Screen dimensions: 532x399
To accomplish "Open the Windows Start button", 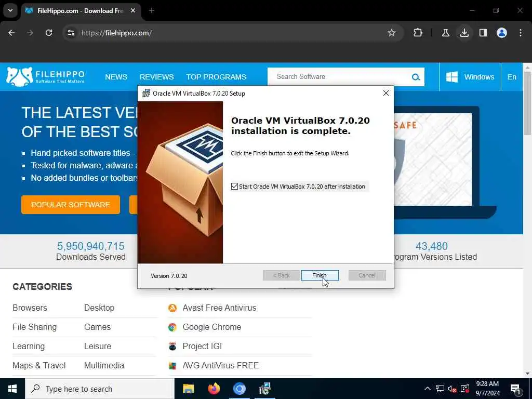I will coord(12,389).
